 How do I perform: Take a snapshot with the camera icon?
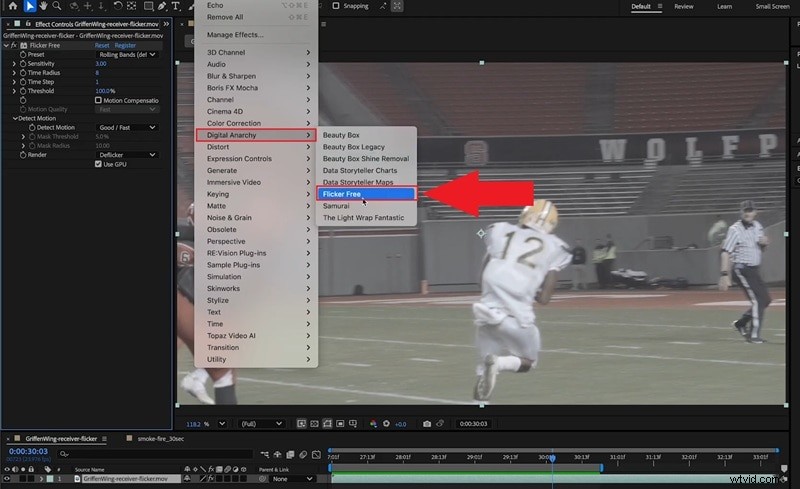427,424
